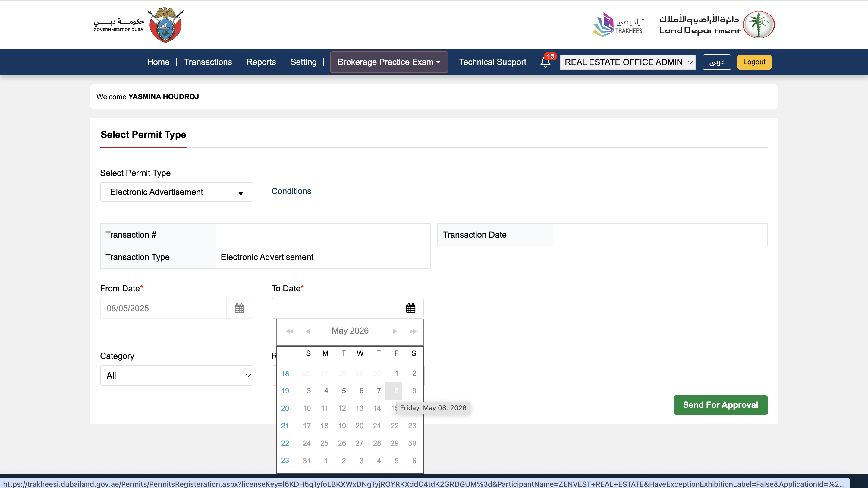The image size is (868, 488).
Task: Go to the Reports section
Action: click(261, 62)
